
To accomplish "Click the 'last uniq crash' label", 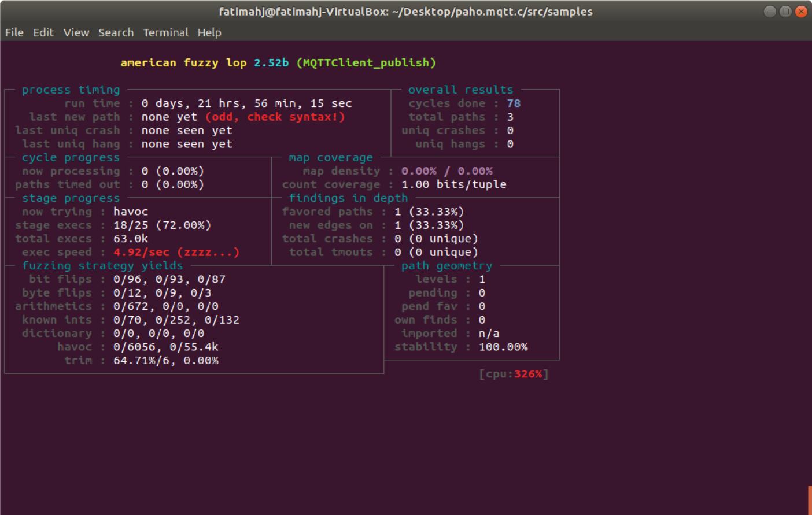I will pyautogui.click(x=67, y=131).
